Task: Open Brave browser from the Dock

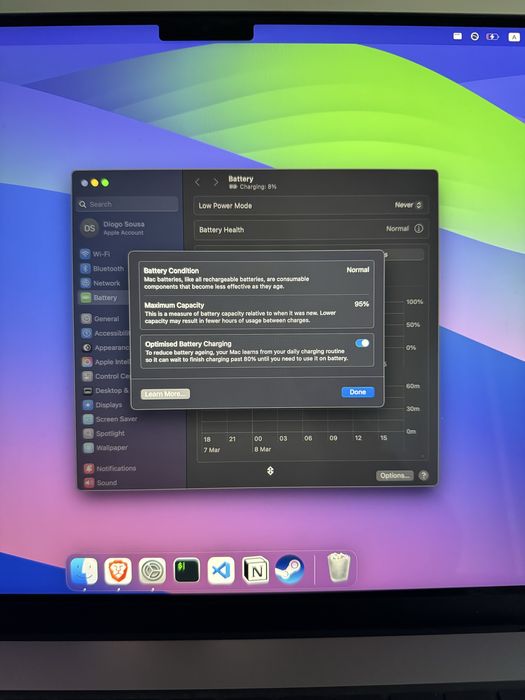Action: point(118,571)
